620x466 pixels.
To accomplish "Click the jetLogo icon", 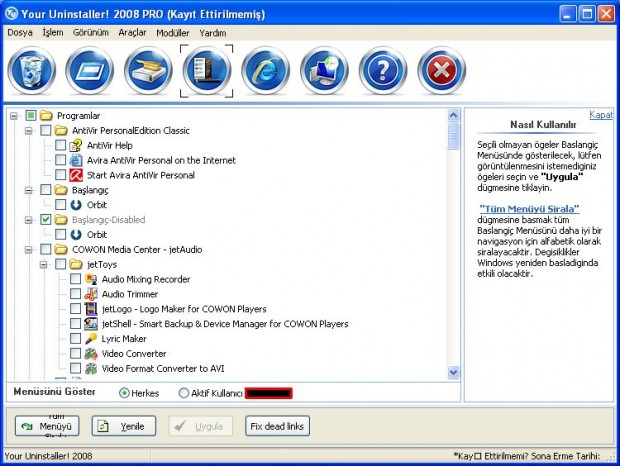I will click(91, 309).
